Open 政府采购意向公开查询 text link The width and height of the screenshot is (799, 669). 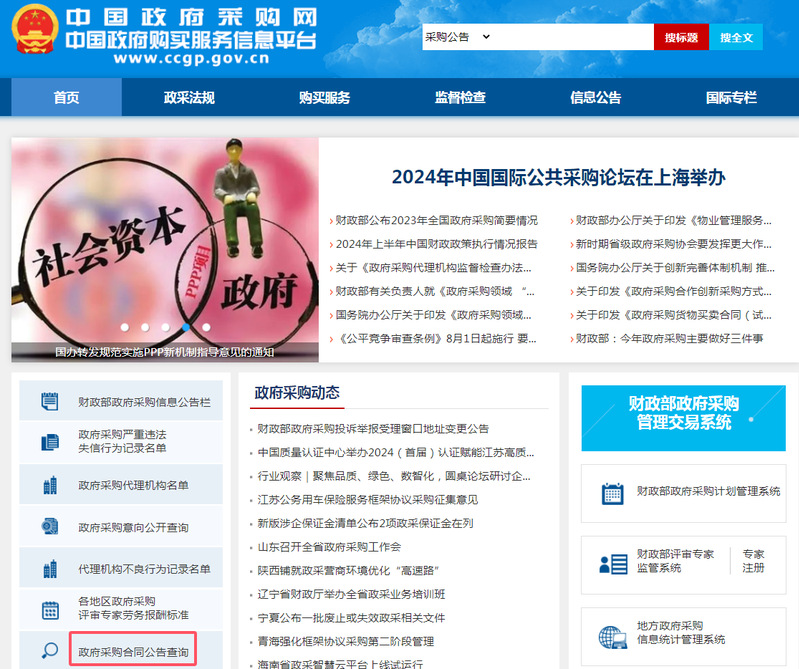click(133, 527)
